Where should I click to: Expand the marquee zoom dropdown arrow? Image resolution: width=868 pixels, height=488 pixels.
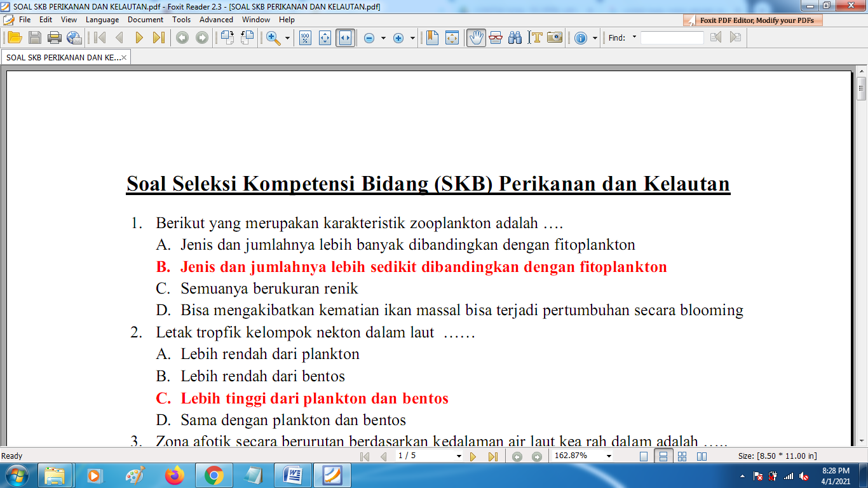[x=286, y=38]
